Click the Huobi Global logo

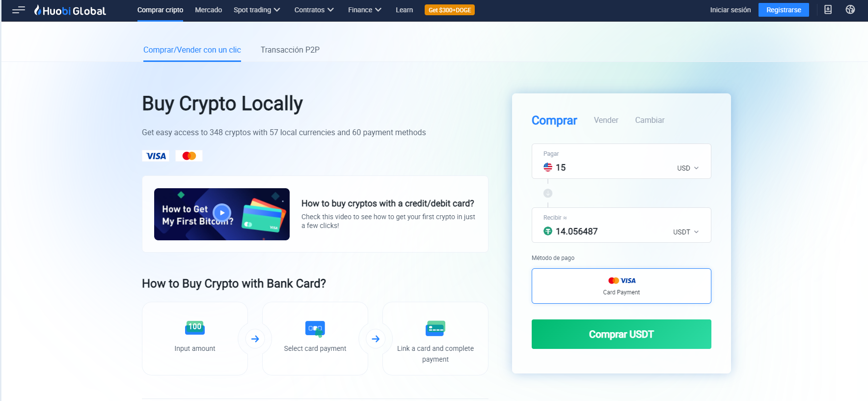click(70, 10)
